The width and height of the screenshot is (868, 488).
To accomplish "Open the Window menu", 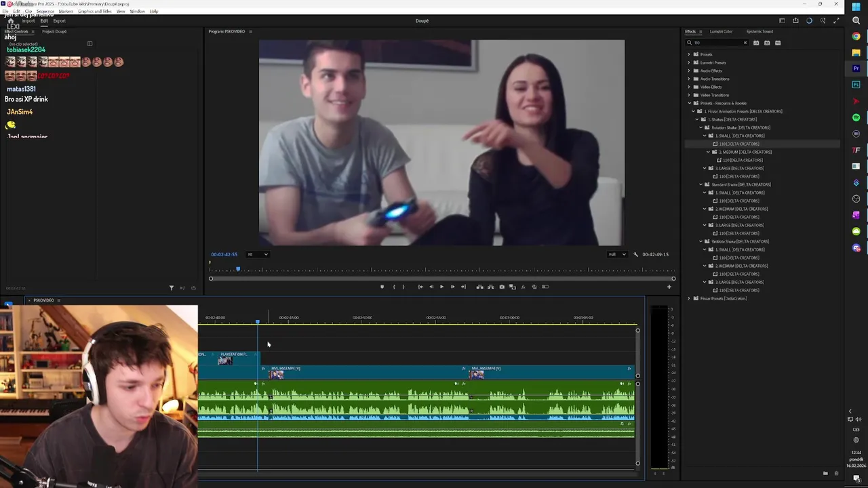I will (137, 12).
